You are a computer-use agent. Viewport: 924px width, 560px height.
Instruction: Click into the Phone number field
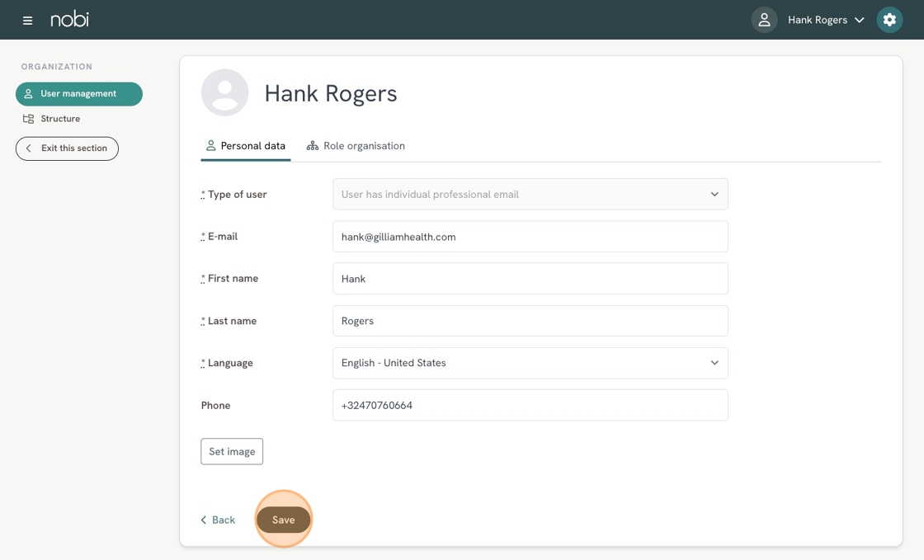pos(530,405)
